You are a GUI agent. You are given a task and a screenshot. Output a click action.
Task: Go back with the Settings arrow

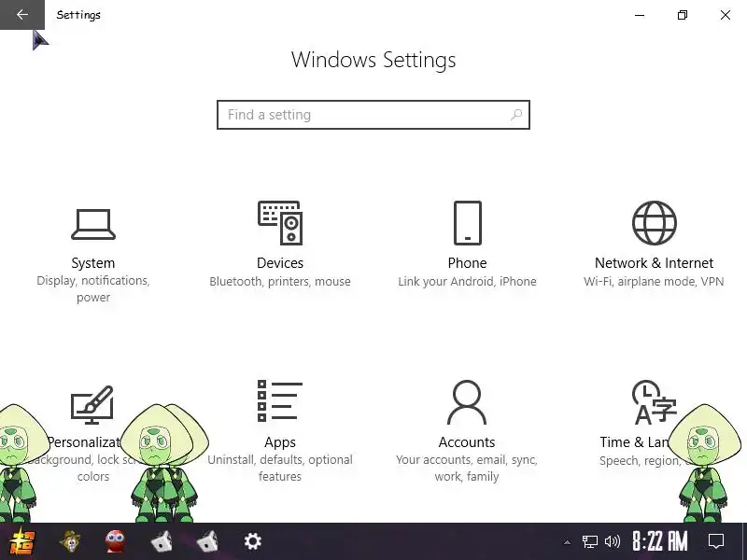21,15
